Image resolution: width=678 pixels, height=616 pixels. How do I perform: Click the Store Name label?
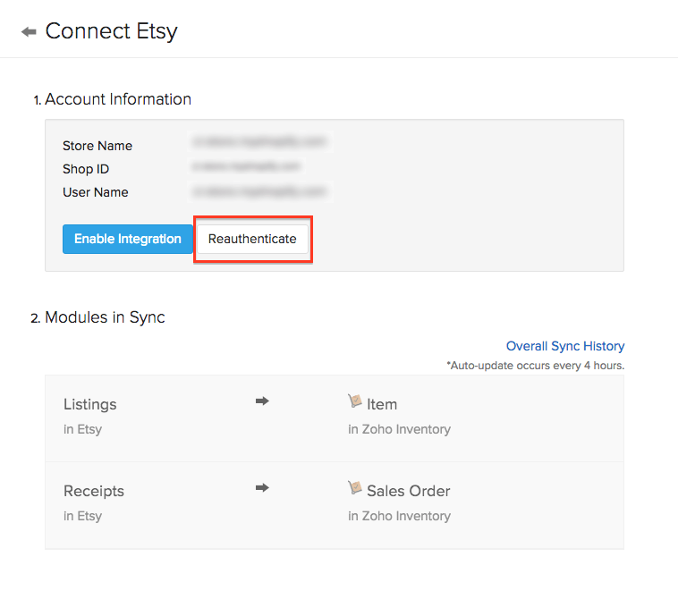pos(97,146)
